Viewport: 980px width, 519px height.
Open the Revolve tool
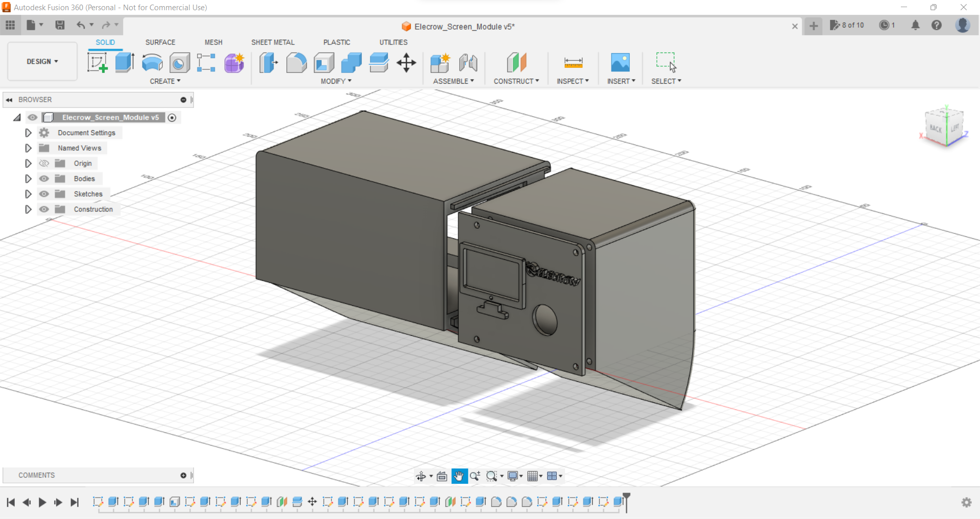pyautogui.click(x=152, y=62)
